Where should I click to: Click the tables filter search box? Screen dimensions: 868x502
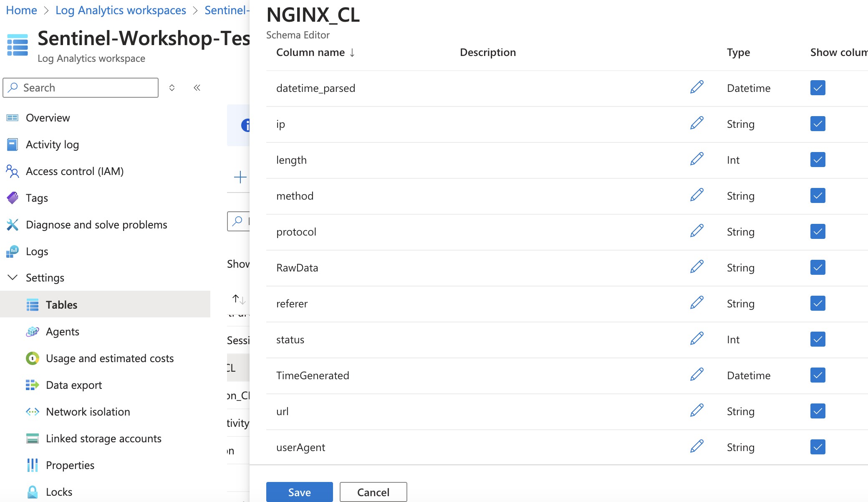[x=238, y=221]
